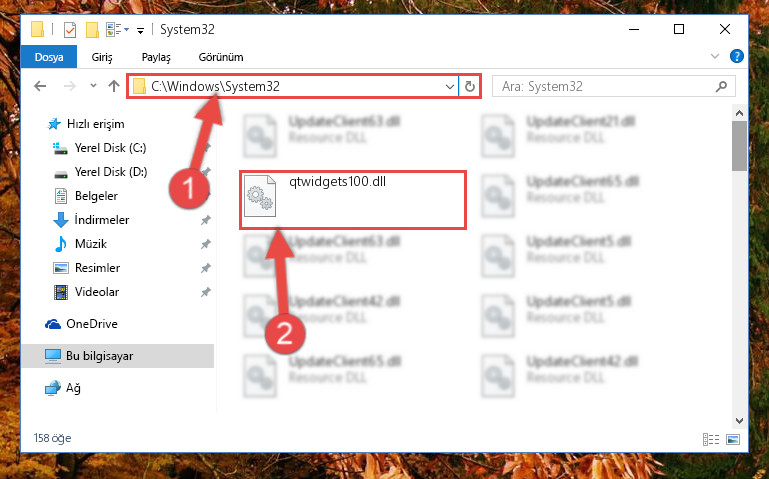Expand the ribbon with the chevron
Screen dimensions: 769x479
click(x=715, y=56)
